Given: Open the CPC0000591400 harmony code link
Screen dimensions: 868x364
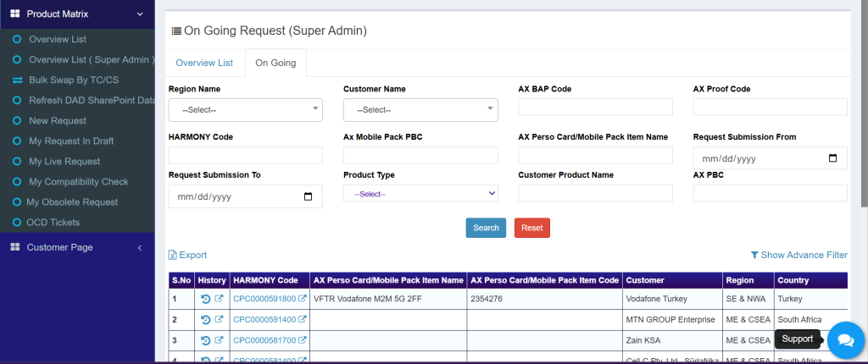Looking at the screenshot, I should (x=264, y=320).
